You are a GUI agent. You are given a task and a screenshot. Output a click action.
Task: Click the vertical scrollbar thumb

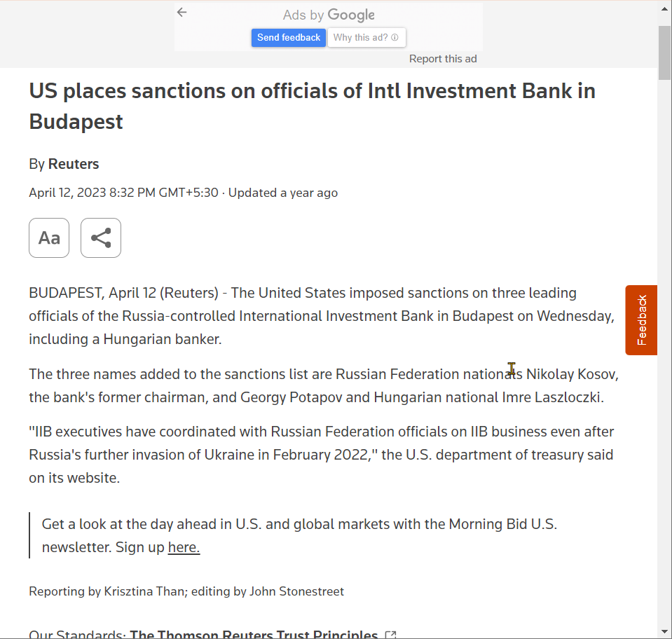[x=664, y=53]
